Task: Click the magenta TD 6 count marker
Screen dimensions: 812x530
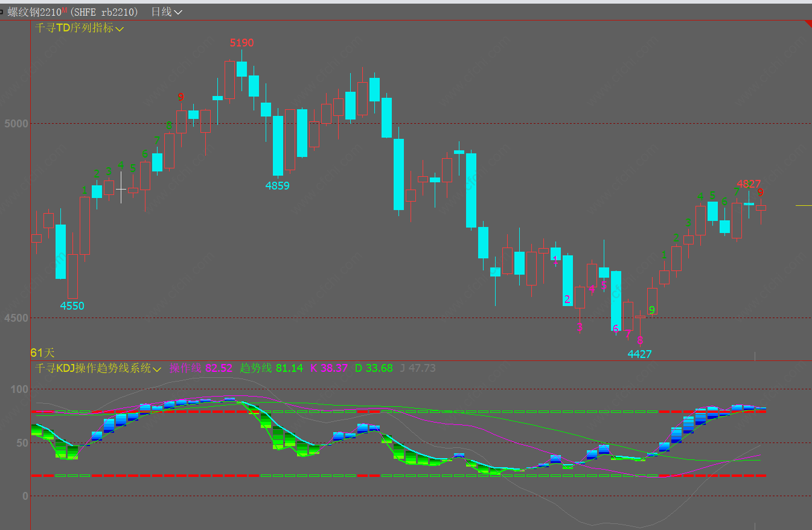Action: point(616,329)
